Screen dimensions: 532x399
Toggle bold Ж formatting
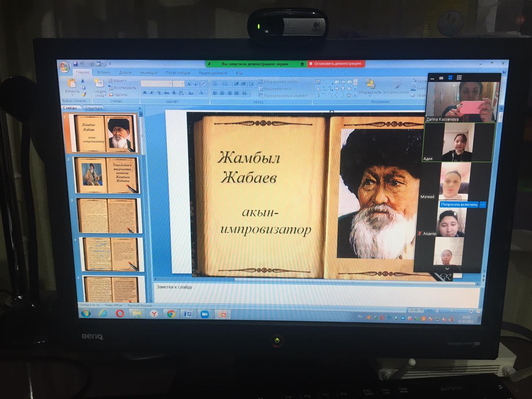click(144, 93)
